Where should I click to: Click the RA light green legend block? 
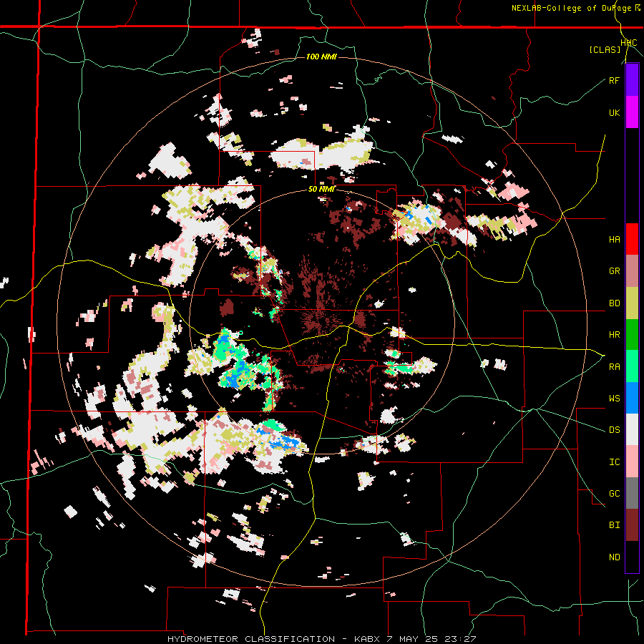632,366
